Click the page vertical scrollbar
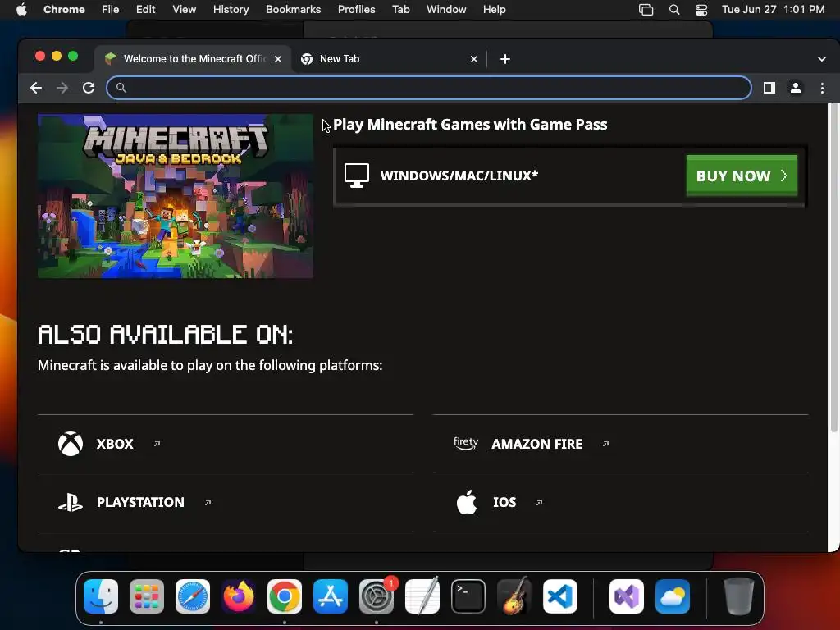Screen dimensions: 840x630 click(833, 268)
